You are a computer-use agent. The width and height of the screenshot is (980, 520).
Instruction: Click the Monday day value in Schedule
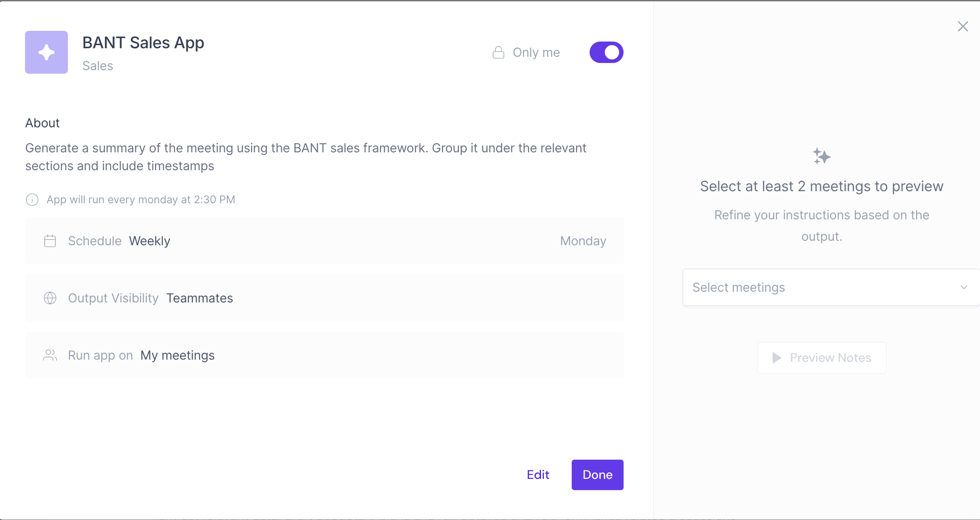pyautogui.click(x=583, y=241)
